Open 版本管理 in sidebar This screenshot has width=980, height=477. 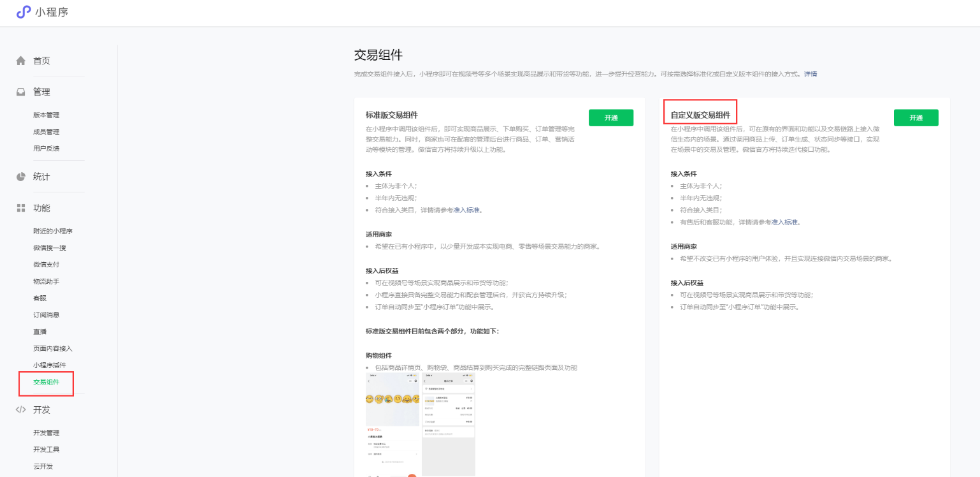(x=46, y=115)
